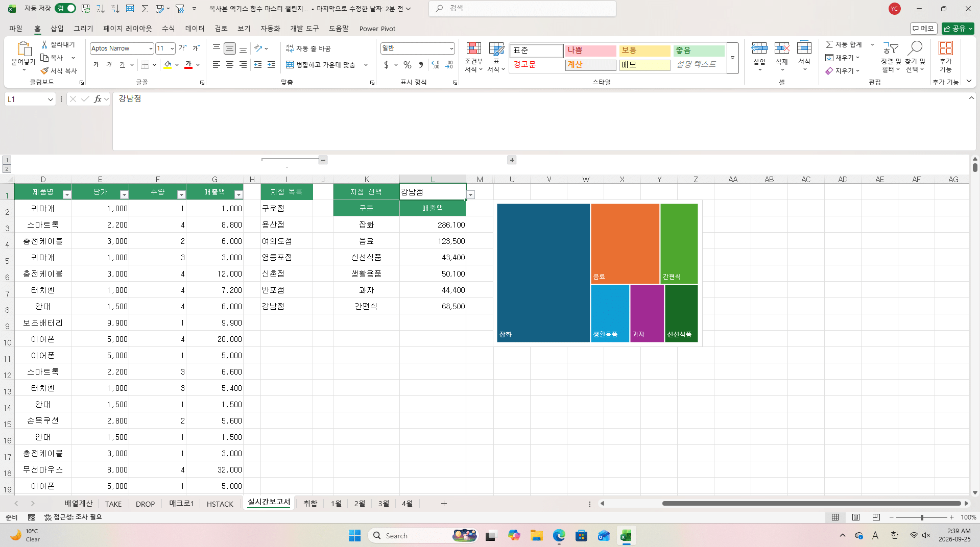The image size is (980, 547).
Task: Expand the cell styles gallery
Action: click(732, 58)
